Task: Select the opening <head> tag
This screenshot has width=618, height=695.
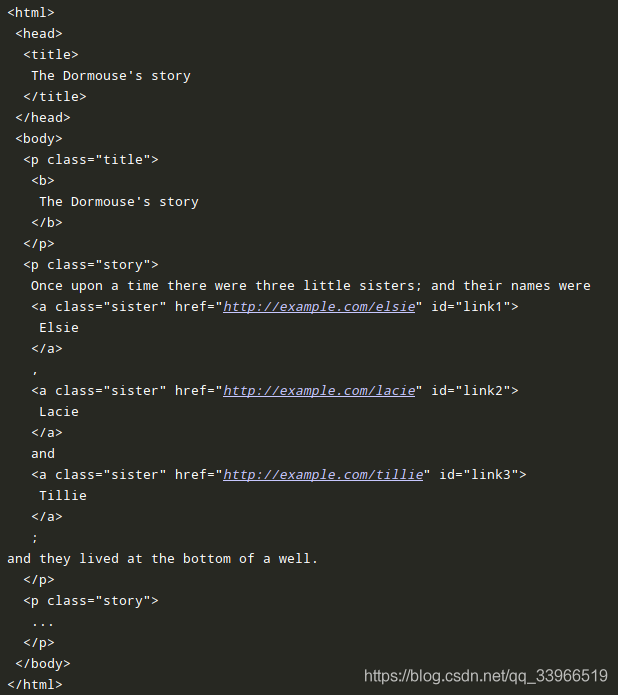Action: pos(39,34)
